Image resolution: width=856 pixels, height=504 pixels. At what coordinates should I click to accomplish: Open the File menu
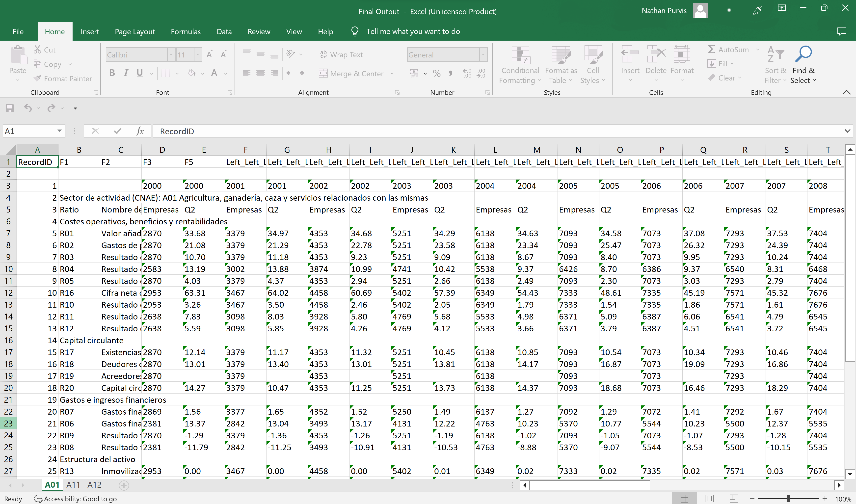point(18,31)
